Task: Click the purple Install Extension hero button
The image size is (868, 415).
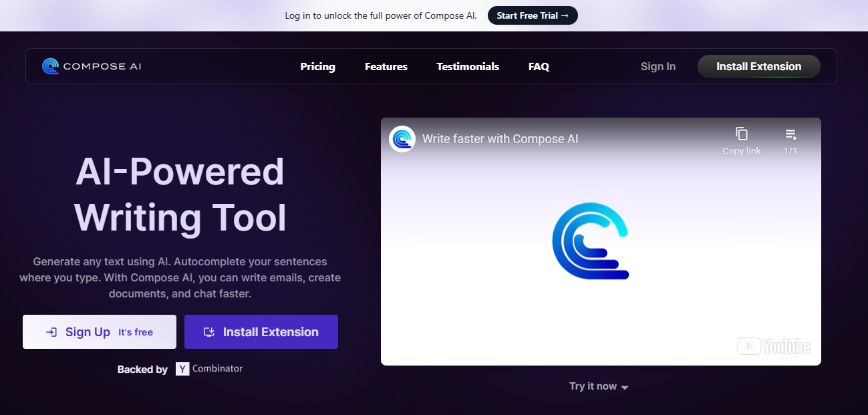Action: coord(261,332)
